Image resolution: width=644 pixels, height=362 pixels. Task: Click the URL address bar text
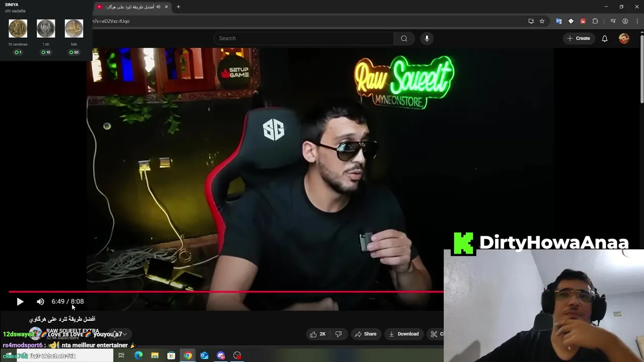pyautogui.click(x=111, y=21)
